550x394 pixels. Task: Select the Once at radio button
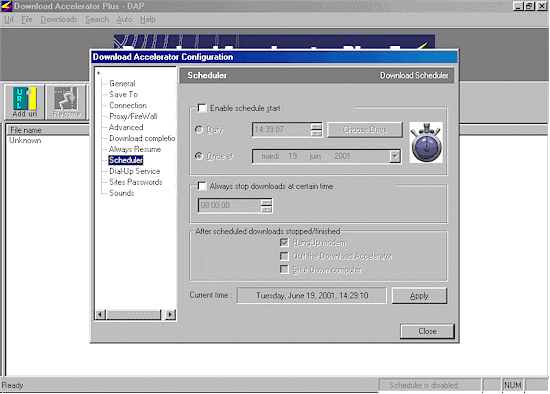click(199, 156)
